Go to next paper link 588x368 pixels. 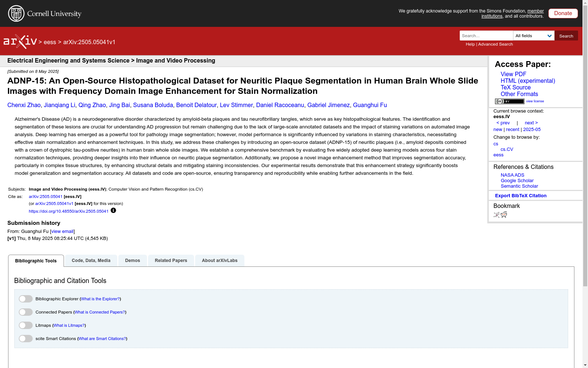[x=531, y=123]
